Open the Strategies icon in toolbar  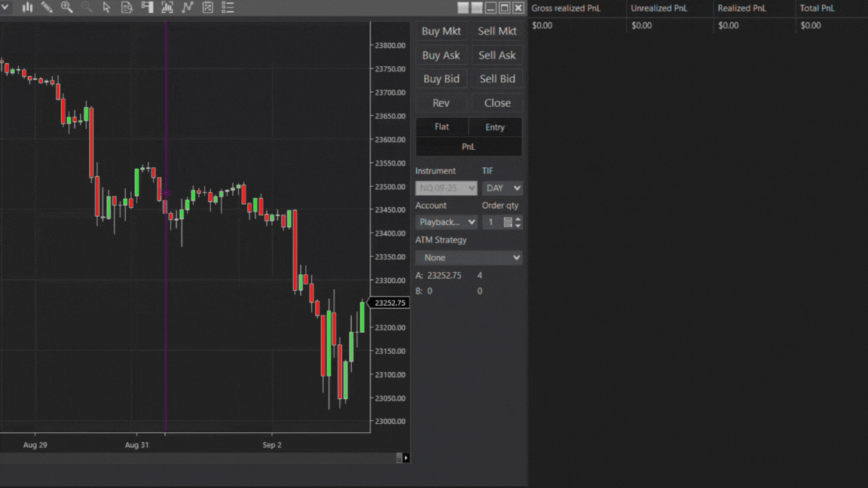click(188, 8)
